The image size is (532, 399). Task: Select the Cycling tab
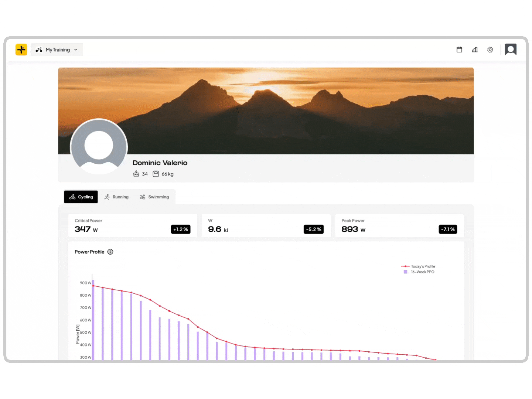(x=81, y=197)
